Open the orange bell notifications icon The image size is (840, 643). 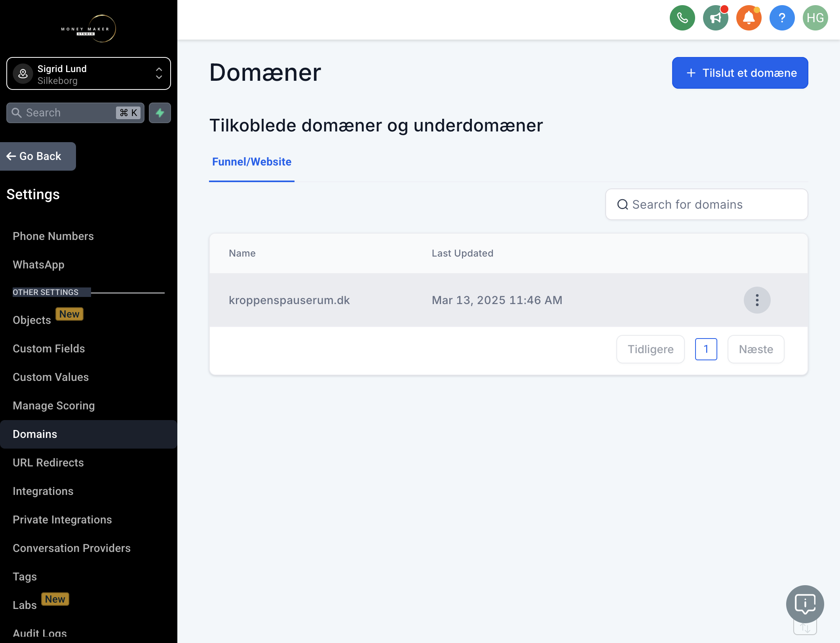click(749, 18)
